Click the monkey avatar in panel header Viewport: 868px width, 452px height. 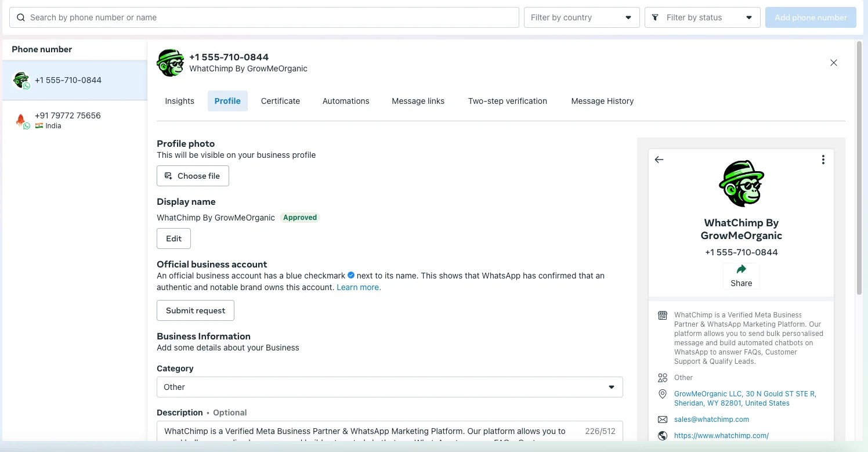(170, 63)
